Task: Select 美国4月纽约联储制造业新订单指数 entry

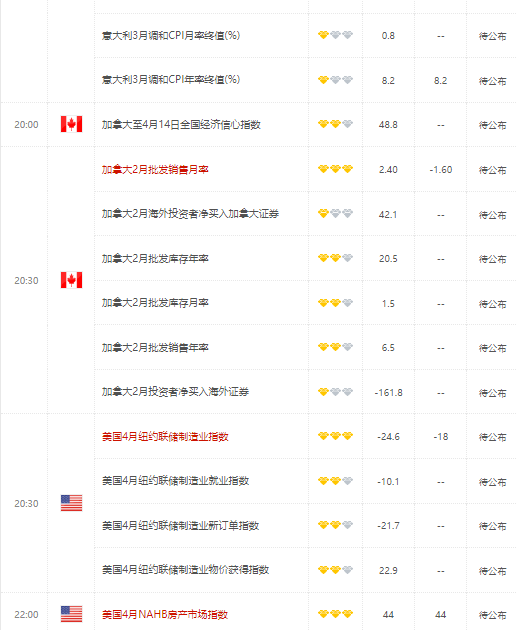Action: [x=180, y=525]
